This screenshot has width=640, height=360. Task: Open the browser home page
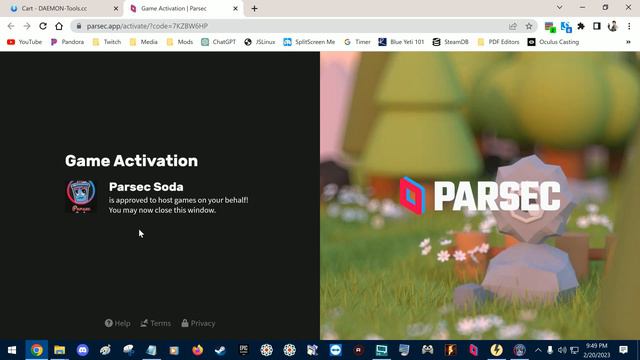tap(59, 26)
